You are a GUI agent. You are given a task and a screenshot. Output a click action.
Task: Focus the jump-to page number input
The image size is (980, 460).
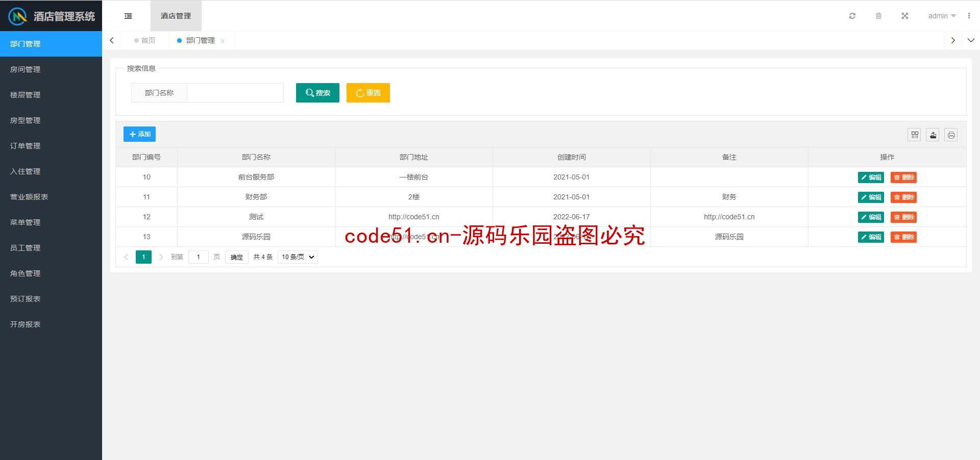pos(199,257)
